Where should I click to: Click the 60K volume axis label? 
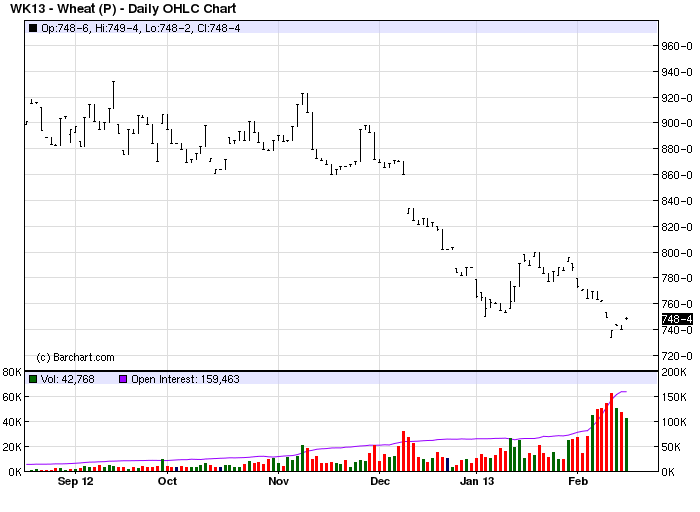point(12,397)
